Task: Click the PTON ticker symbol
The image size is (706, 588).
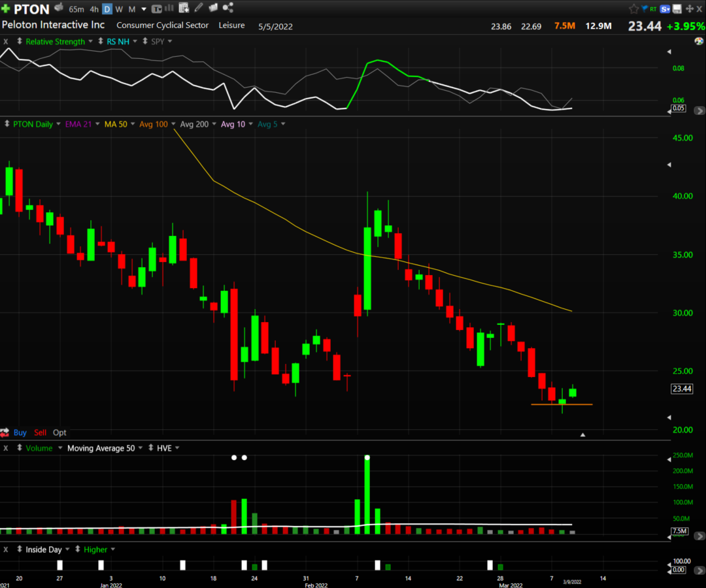Action: pos(31,9)
